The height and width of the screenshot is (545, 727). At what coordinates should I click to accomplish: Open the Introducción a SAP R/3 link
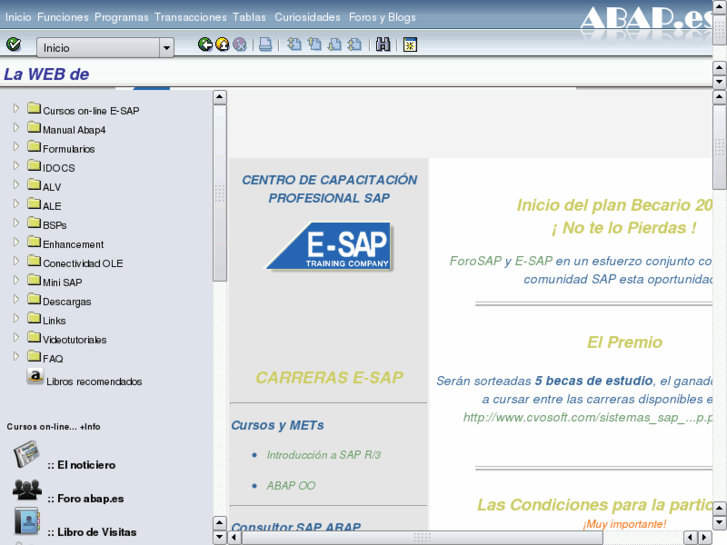tap(323, 455)
